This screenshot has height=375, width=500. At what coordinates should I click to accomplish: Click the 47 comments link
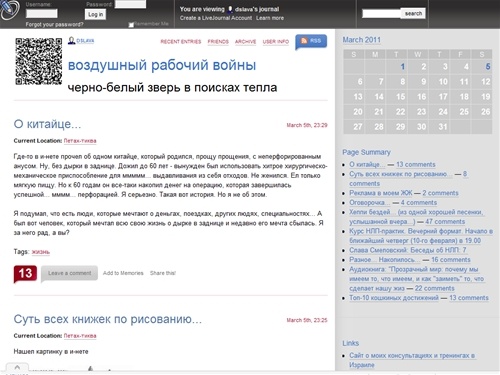pos(445,222)
